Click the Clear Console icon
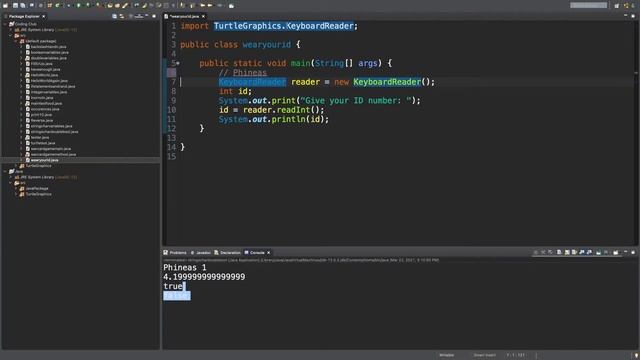The width and height of the screenshot is (640, 360). [559, 252]
